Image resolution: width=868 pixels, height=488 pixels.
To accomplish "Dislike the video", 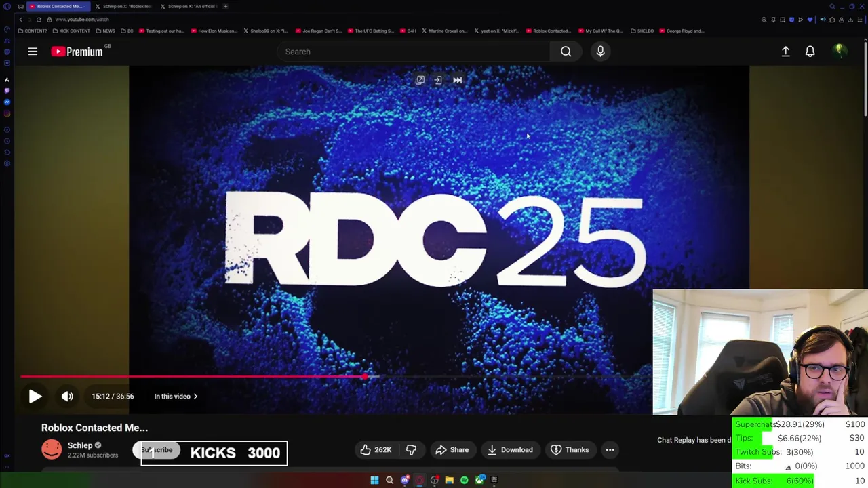I will pyautogui.click(x=411, y=450).
